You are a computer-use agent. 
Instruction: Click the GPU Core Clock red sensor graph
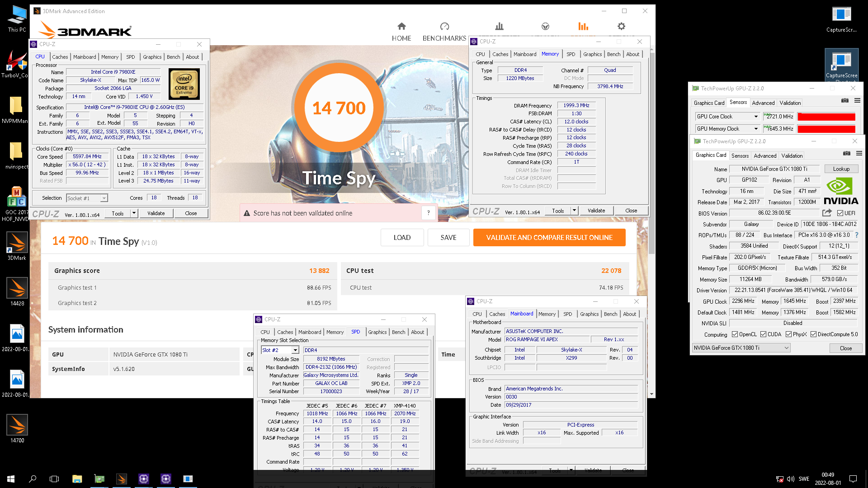(826, 117)
